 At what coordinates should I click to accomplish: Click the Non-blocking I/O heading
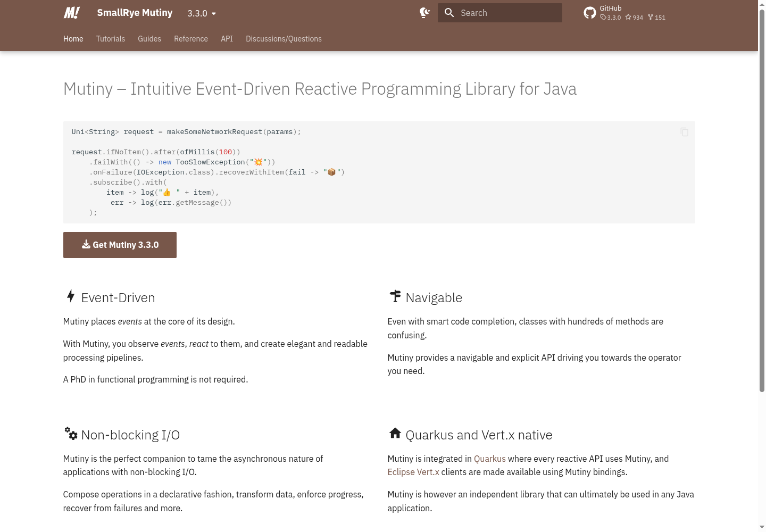121,435
